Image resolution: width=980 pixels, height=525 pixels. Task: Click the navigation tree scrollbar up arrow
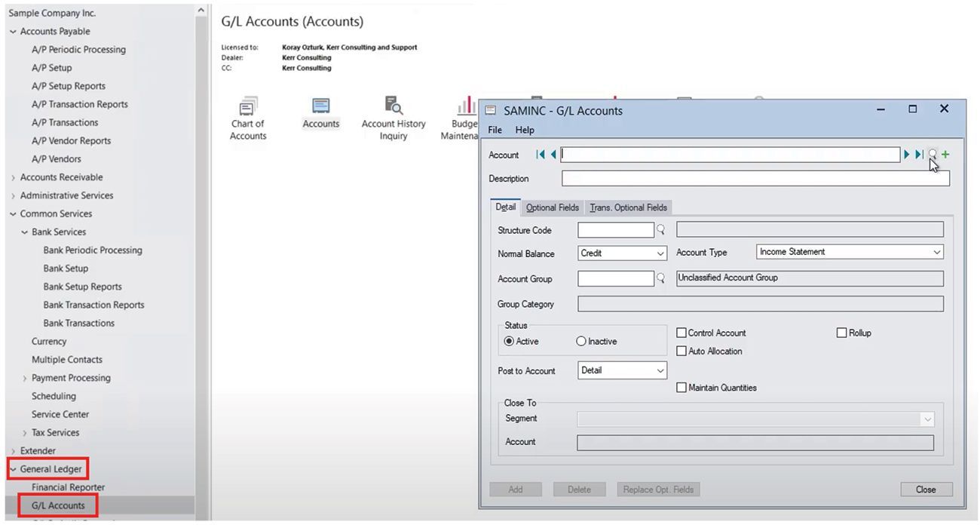pyautogui.click(x=201, y=11)
